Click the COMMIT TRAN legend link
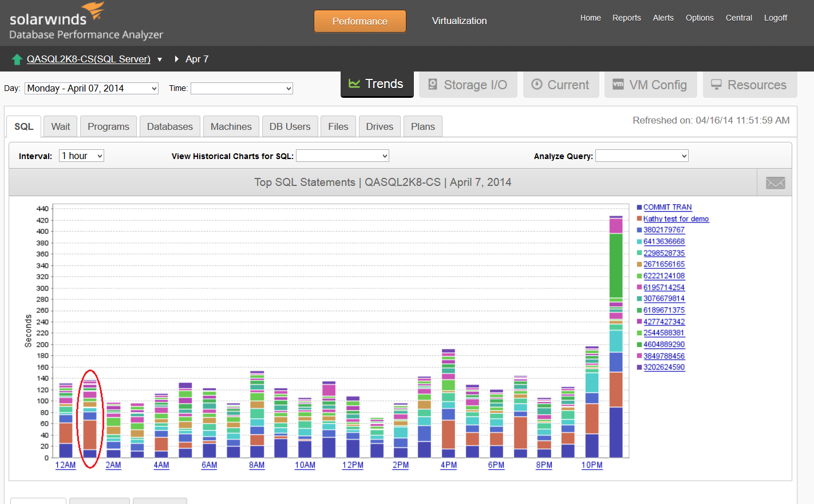 (667, 207)
